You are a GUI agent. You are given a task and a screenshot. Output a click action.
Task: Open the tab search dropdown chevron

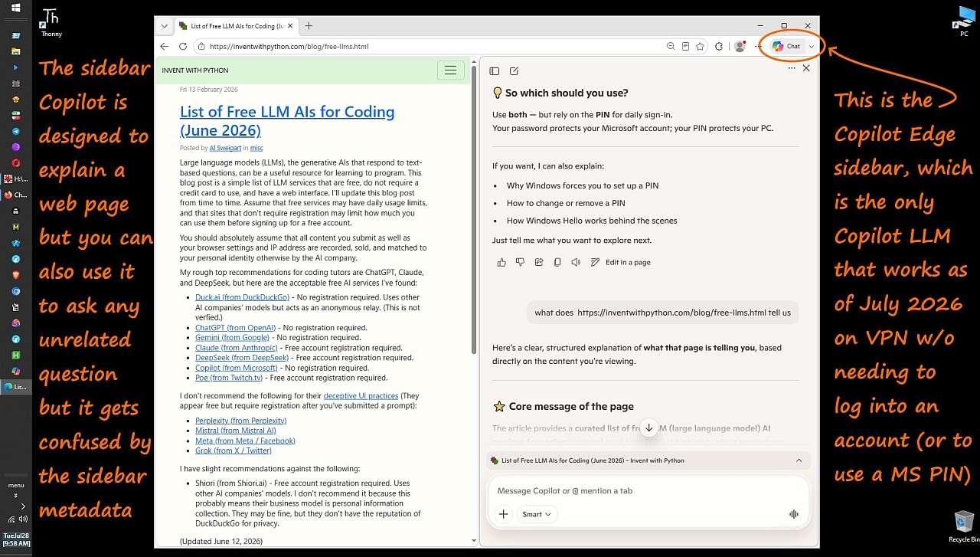[164, 25]
